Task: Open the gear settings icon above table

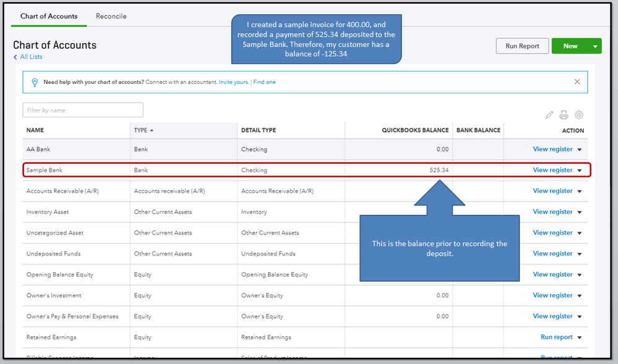Action: (x=578, y=114)
